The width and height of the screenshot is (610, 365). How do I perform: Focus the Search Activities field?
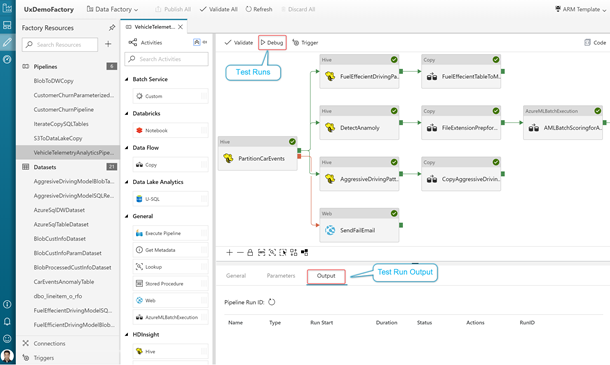tap(167, 59)
